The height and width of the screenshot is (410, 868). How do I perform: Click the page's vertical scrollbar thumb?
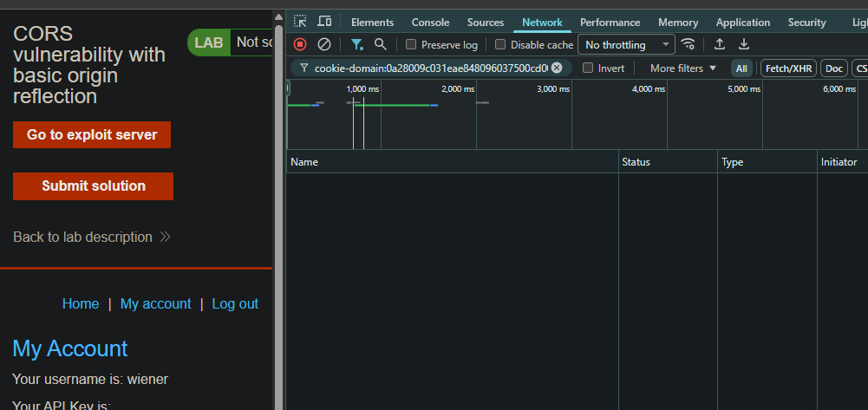279,217
